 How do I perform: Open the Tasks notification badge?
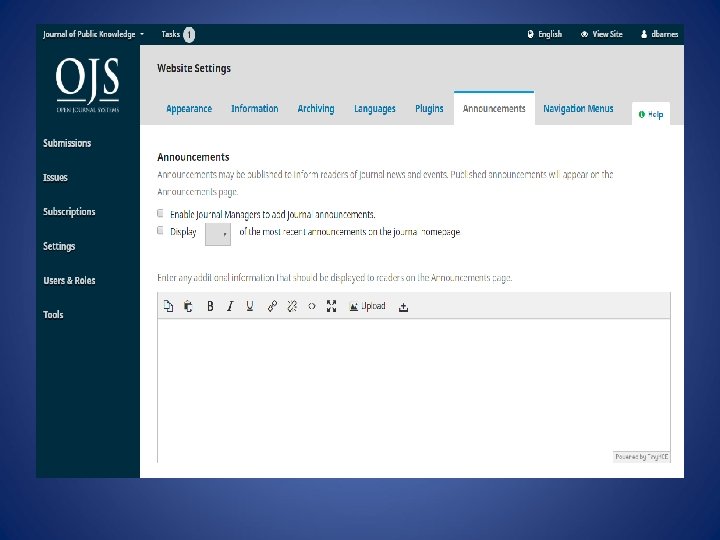click(x=189, y=34)
